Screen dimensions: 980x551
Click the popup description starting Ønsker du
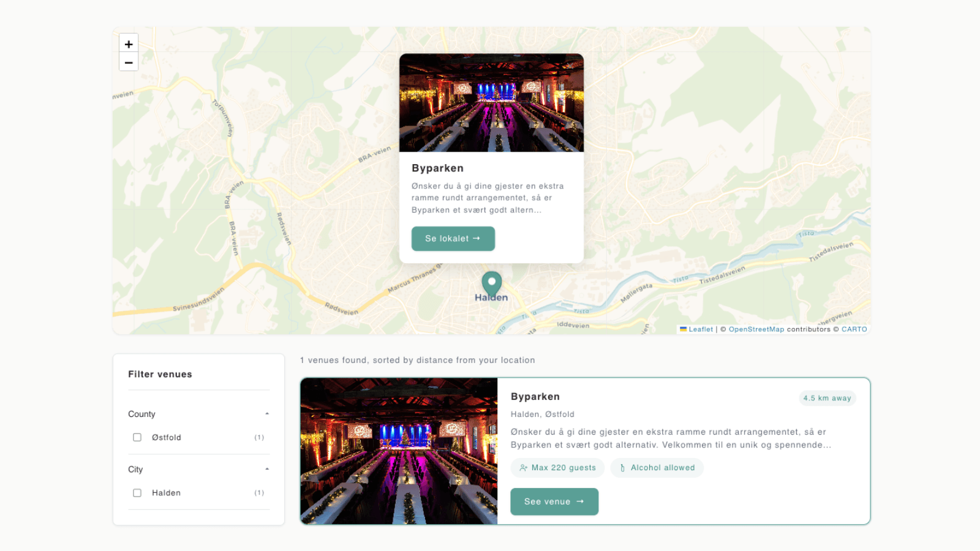pos(488,198)
